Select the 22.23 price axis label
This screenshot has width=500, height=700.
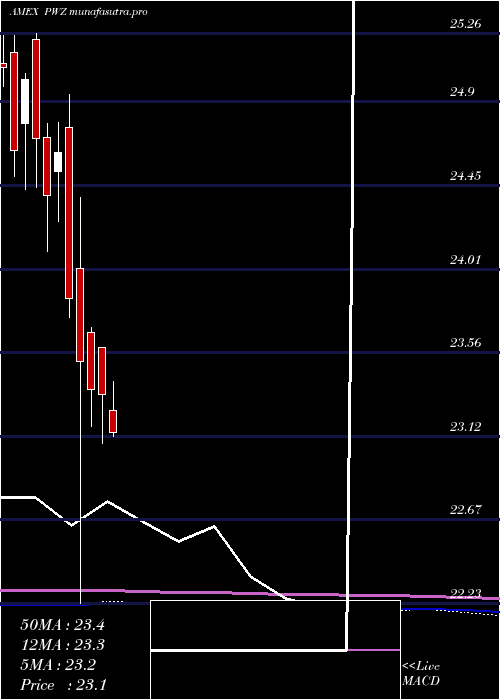pos(465,593)
